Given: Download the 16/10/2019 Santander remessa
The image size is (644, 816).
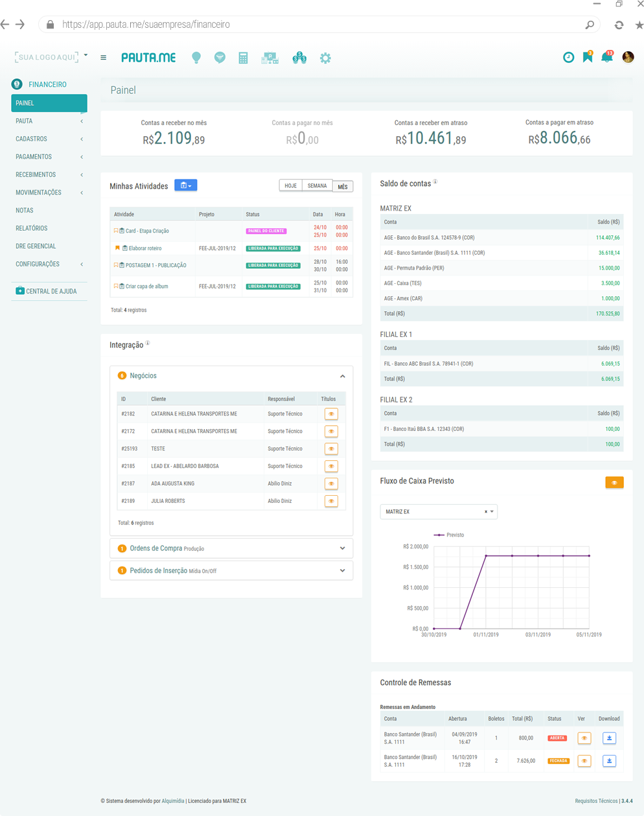Looking at the screenshot, I should pyautogui.click(x=609, y=761).
